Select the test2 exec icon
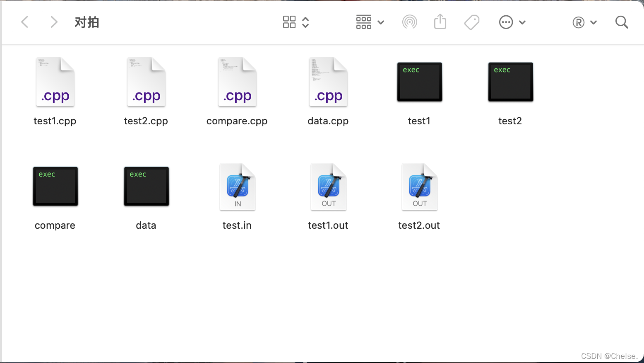This screenshot has width=644, height=363. (x=510, y=82)
